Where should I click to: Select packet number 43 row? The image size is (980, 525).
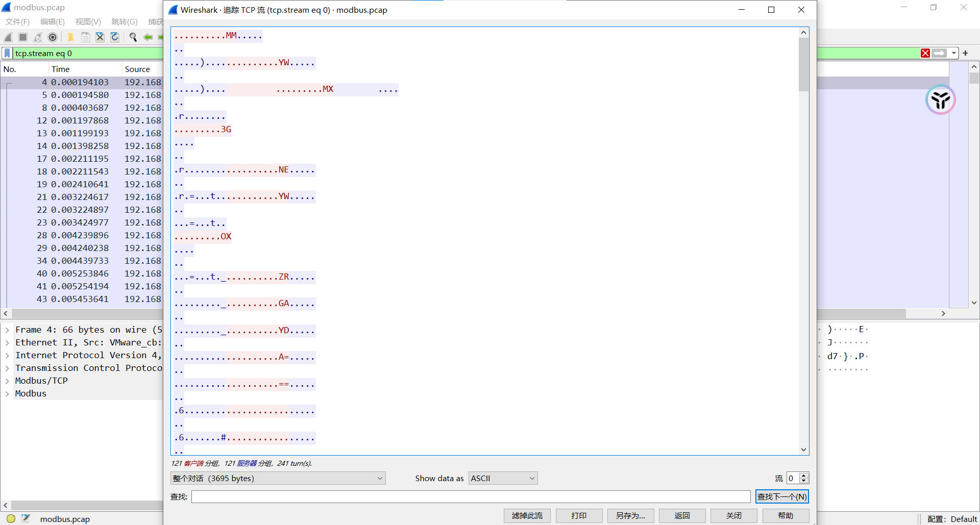(x=82, y=299)
